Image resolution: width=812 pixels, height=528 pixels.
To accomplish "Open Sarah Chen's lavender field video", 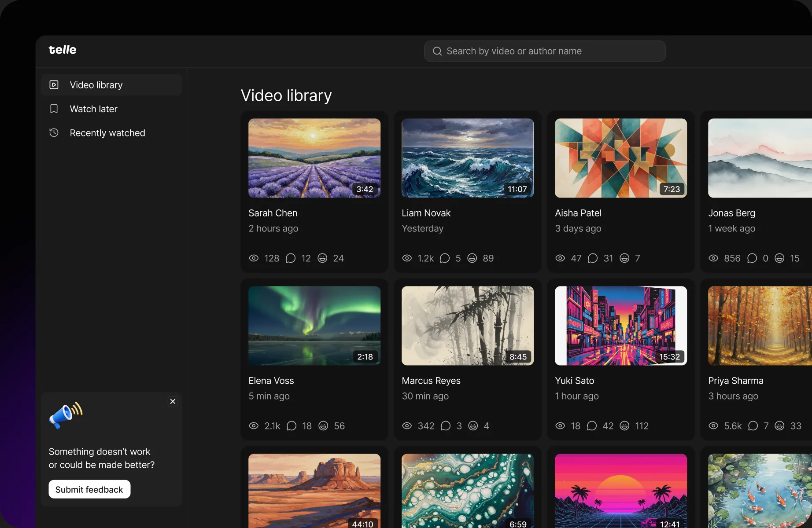I will (314, 158).
